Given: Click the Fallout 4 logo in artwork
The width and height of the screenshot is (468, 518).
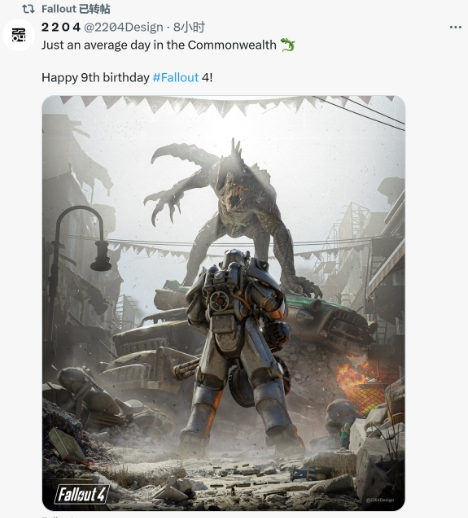Looking at the screenshot, I should 82,494.
